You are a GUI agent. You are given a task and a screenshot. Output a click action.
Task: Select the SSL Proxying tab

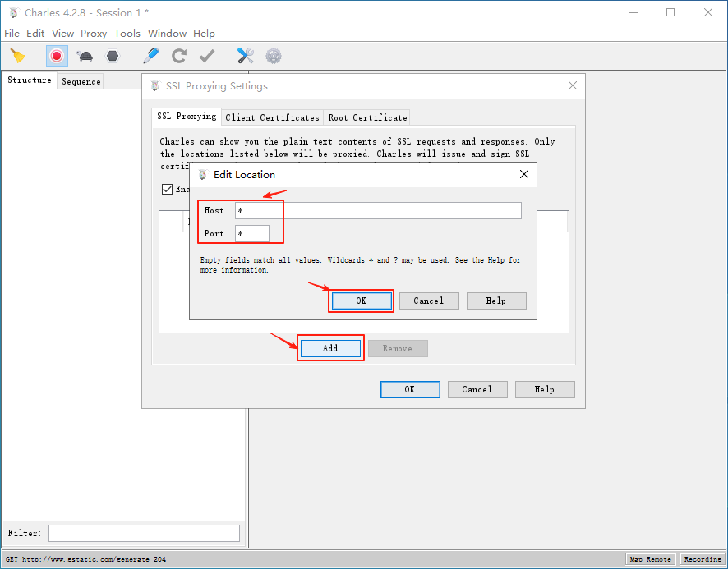point(187,116)
